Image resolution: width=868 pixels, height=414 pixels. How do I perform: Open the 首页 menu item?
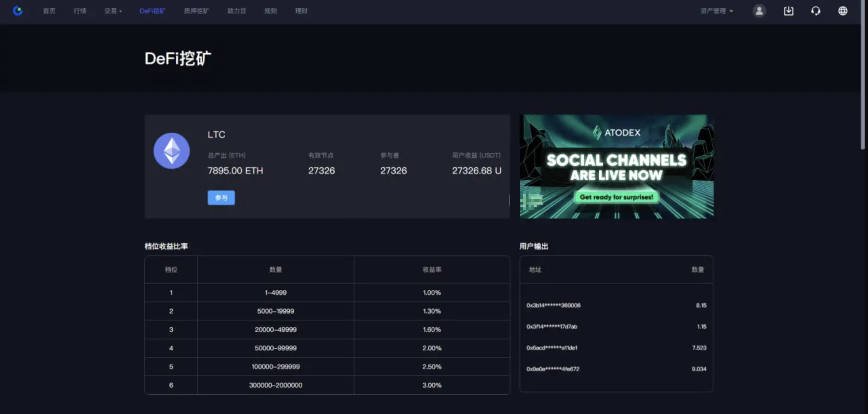click(49, 11)
